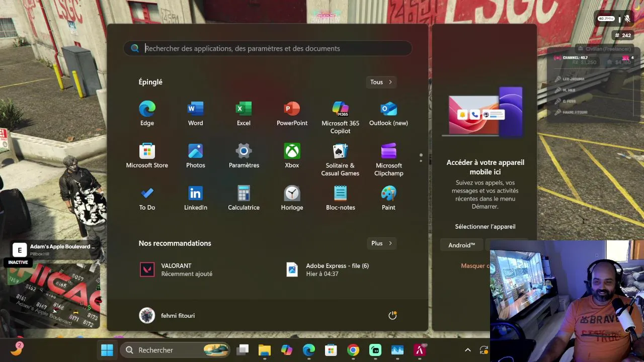644x362 pixels.
Task: Open Microsoft Store taskbar icon
Action: click(331, 350)
